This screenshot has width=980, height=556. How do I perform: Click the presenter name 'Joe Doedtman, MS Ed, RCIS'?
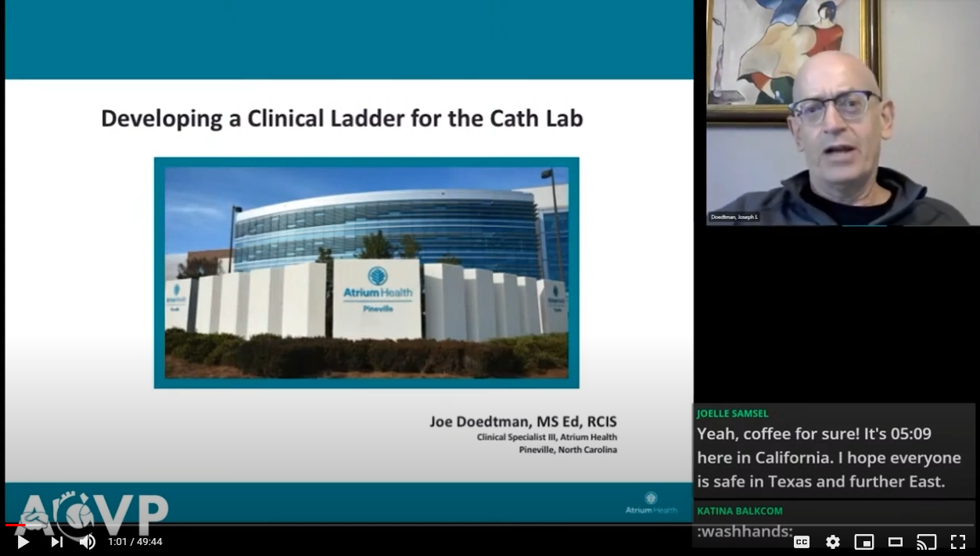tap(523, 421)
